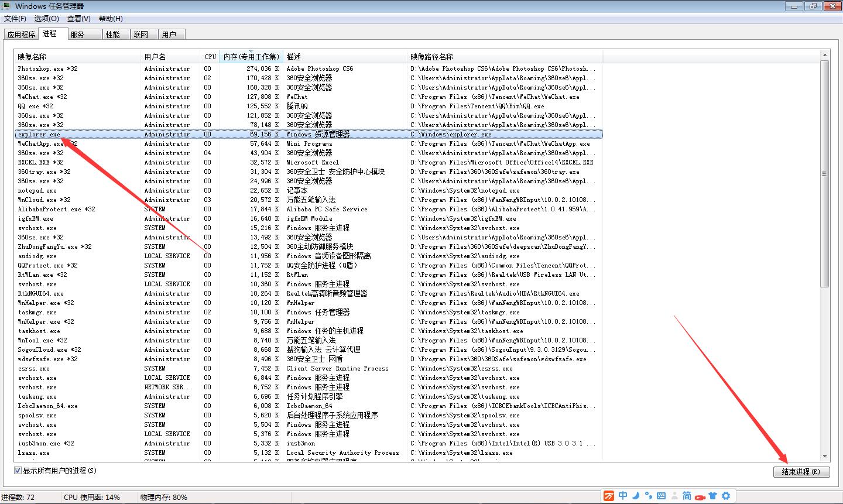The image size is (843, 504).
Task: Sort by 映像路径名称 column header
Action: (505, 57)
